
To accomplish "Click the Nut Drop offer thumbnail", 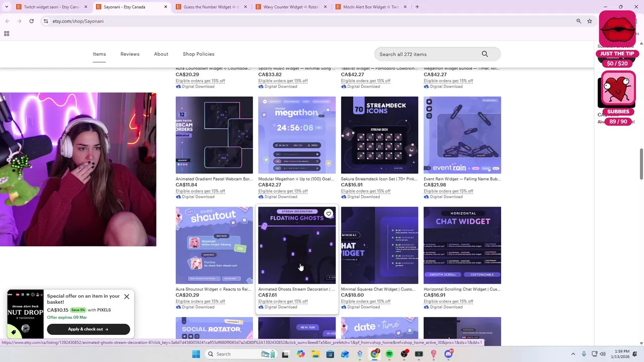I will click(25, 314).
